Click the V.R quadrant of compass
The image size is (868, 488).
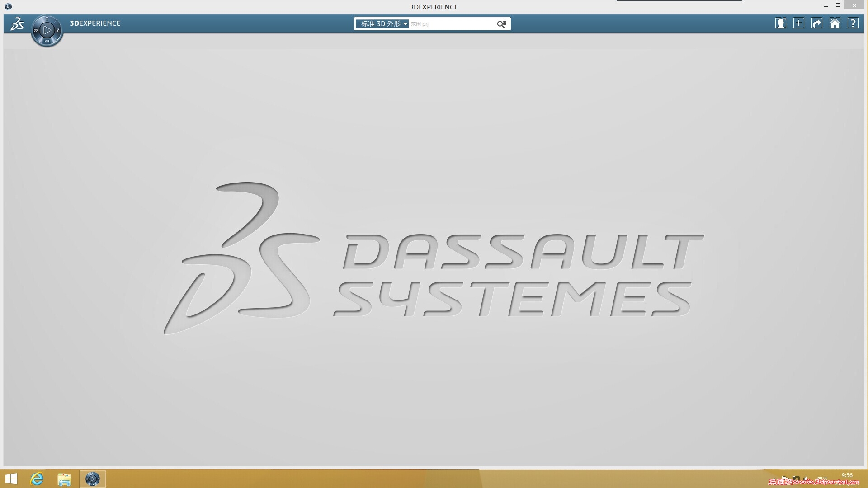(47, 42)
